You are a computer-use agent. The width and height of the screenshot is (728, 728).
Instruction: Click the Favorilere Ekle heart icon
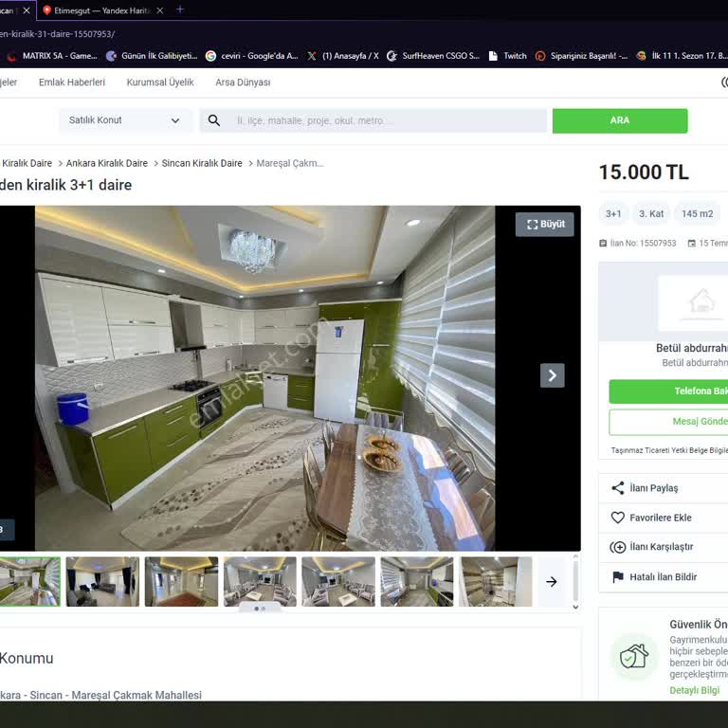click(x=617, y=518)
